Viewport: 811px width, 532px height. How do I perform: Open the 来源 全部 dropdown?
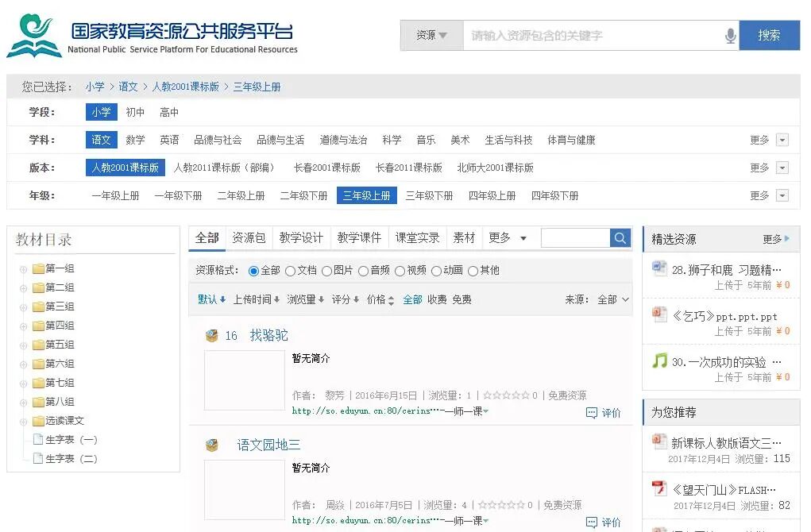(613, 299)
